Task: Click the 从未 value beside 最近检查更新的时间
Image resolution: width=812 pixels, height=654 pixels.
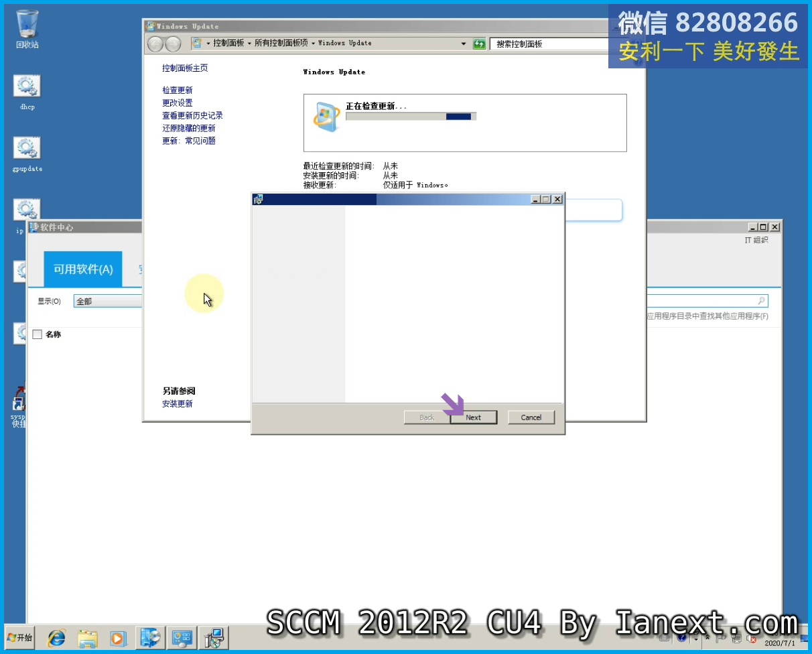Action: tap(390, 166)
